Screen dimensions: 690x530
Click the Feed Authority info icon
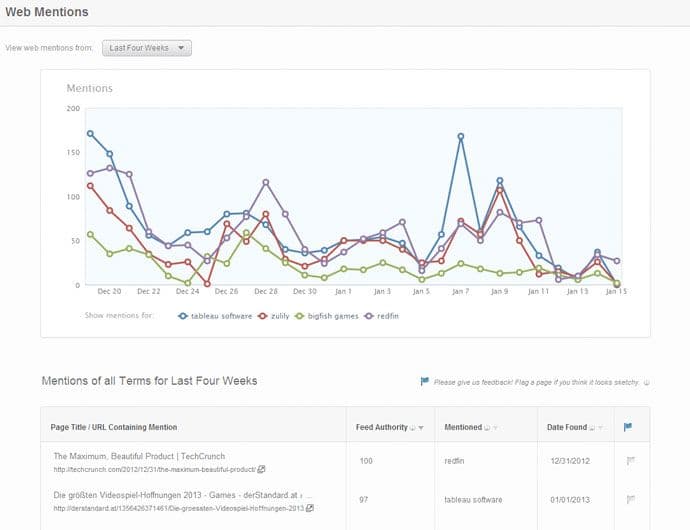(412, 428)
